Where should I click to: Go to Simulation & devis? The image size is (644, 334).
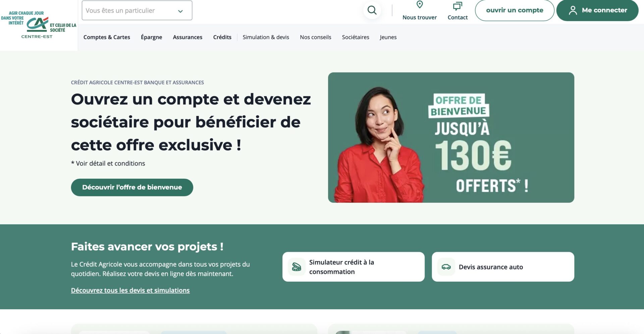[266, 37]
